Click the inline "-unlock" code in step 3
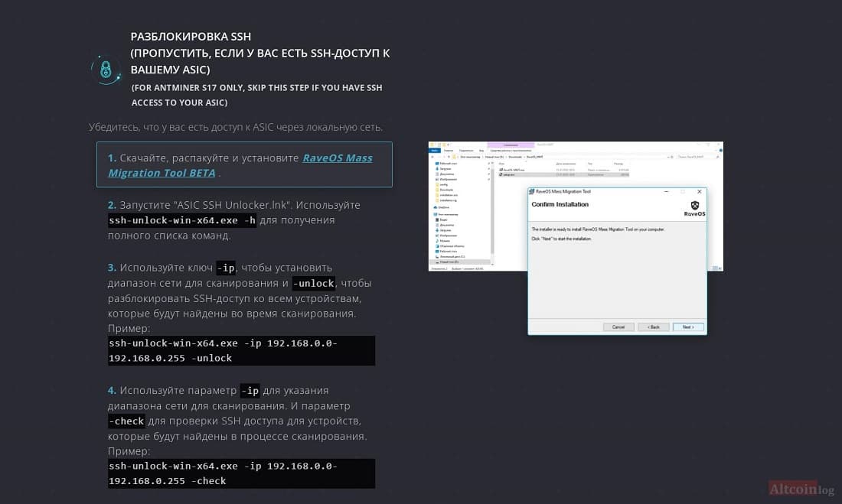842x504 pixels. 314,284
